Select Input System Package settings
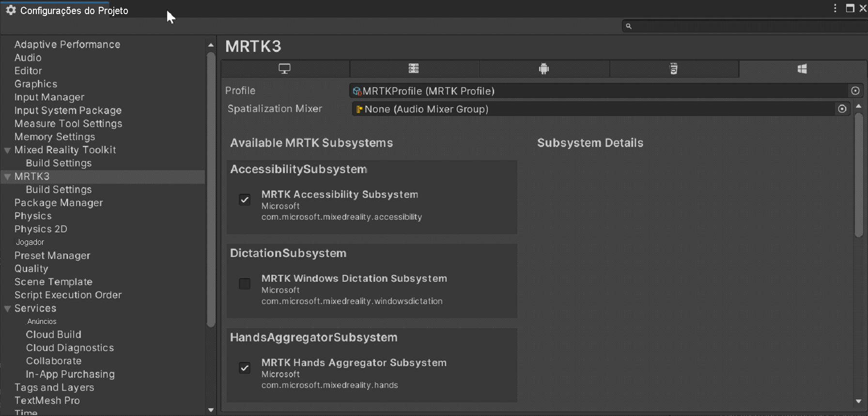 (x=68, y=111)
